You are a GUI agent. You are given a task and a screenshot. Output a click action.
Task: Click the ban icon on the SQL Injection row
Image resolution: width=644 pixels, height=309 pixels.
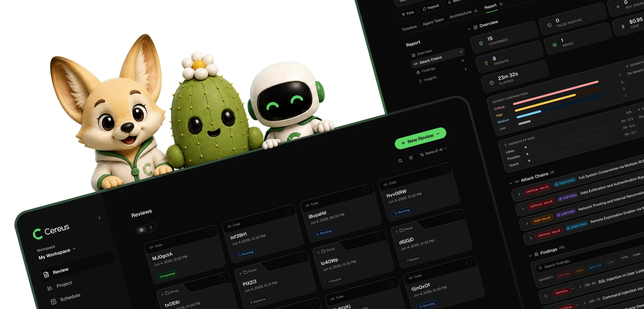click(546, 296)
